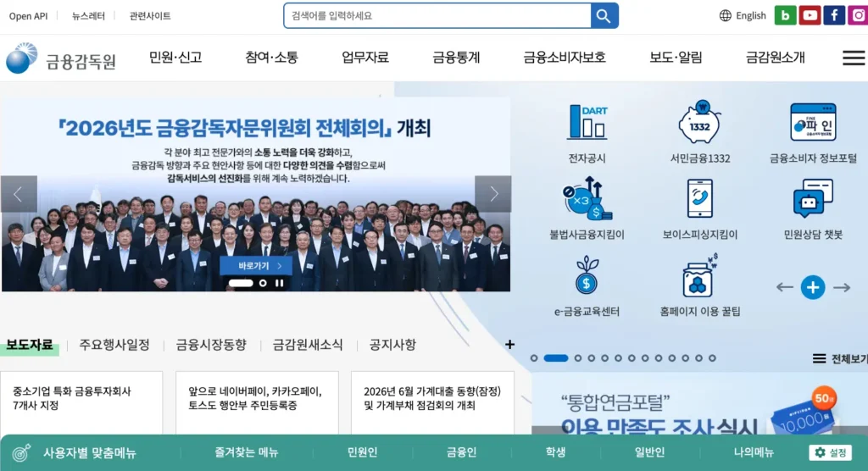This screenshot has height=471, width=868.
Task: Open news card about 네이버페이, 카카오페이
Action: [x=257, y=403]
